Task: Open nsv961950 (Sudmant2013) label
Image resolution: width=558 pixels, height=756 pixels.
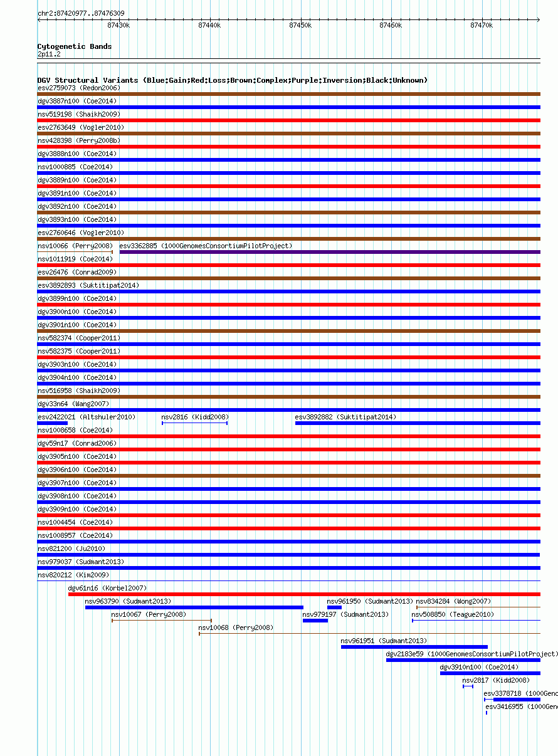Action: click(x=370, y=601)
